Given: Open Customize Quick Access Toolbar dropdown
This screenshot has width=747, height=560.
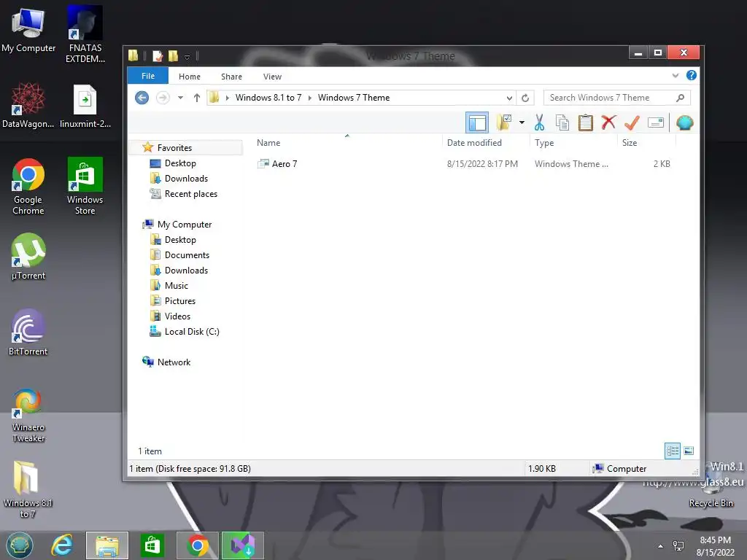Looking at the screenshot, I should [187, 57].
